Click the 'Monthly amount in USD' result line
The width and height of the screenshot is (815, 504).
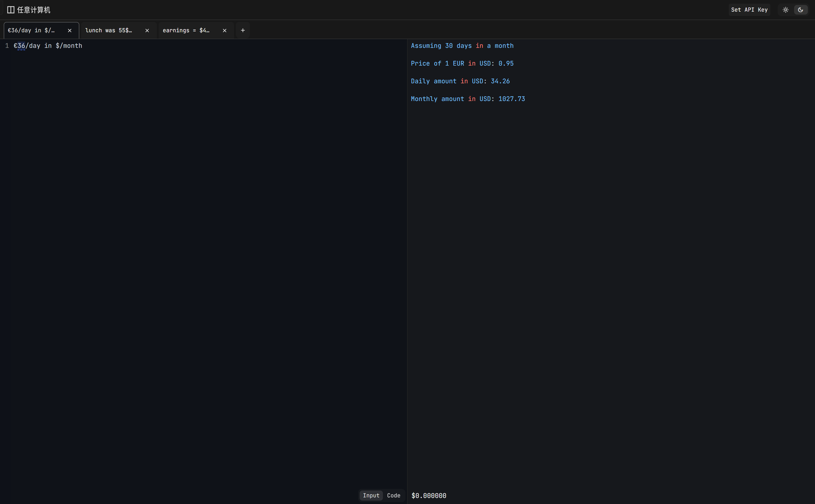pyautogui.click(x=468, y=99)
